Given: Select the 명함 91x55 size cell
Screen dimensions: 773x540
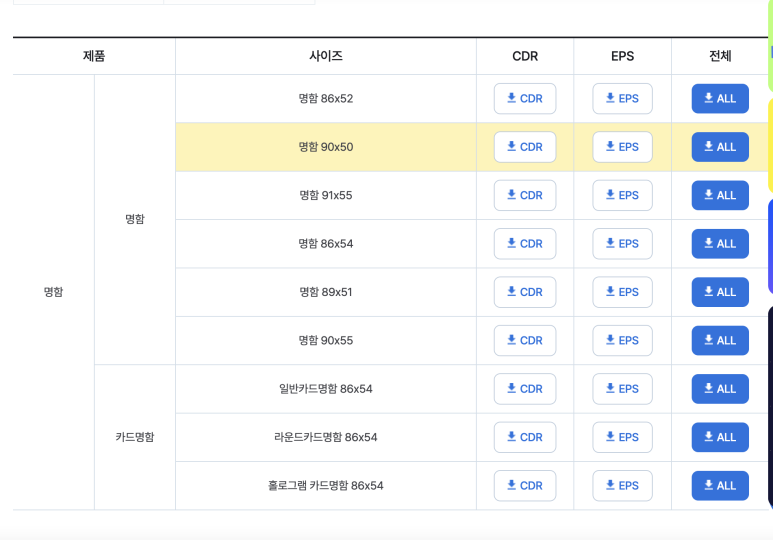Looking at the screenshot, I should (x=326, y=195).
